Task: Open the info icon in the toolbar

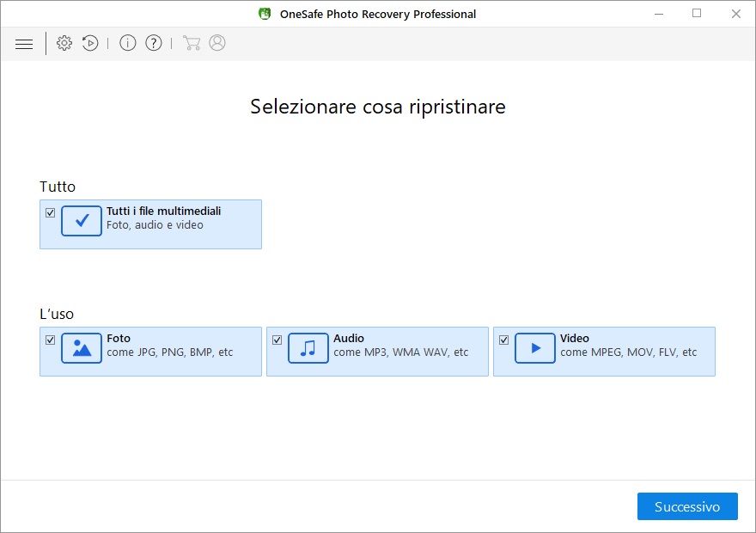Action: pos(128,43)
